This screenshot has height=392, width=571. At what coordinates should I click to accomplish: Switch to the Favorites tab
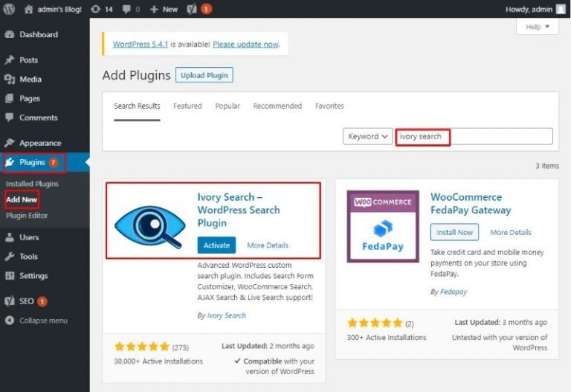pyautogui.click(x=329, y=106)
